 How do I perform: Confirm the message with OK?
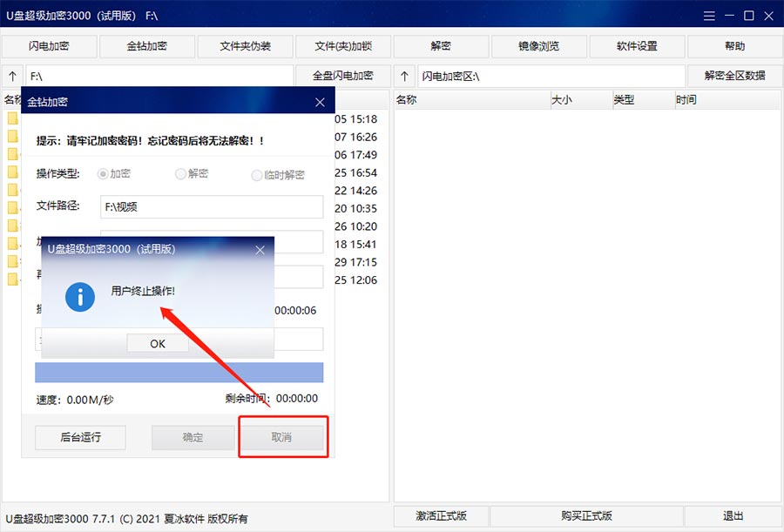158,344
